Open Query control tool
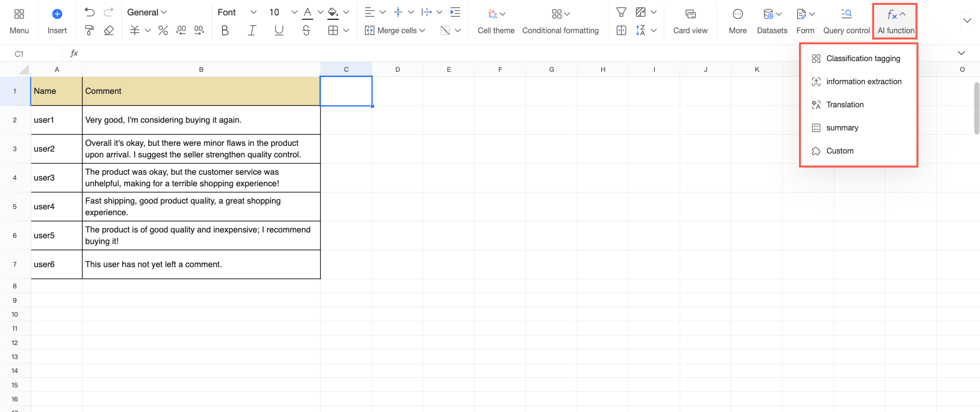Image resolution: width=980 pixels, height=412 pixels. click(x=846, y=21)
